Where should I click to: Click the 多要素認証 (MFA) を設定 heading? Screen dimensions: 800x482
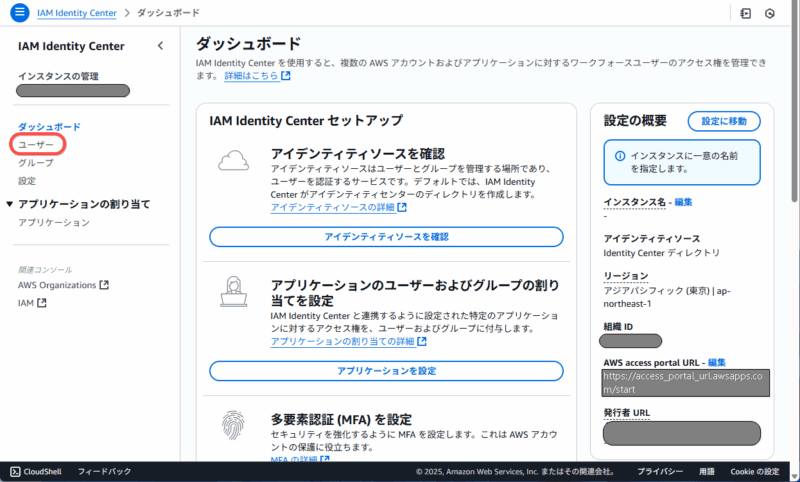click(341, 419)
